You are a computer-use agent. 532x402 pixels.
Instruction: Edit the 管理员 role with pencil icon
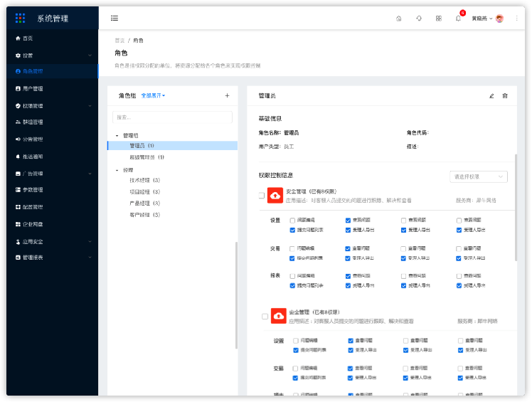(491, 96)
